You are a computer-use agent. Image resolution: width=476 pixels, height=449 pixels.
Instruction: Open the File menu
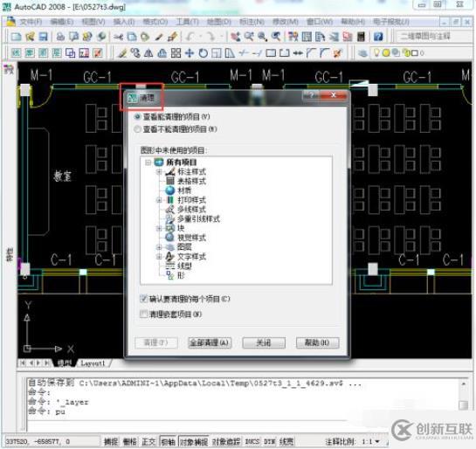[x=31, y=22]
